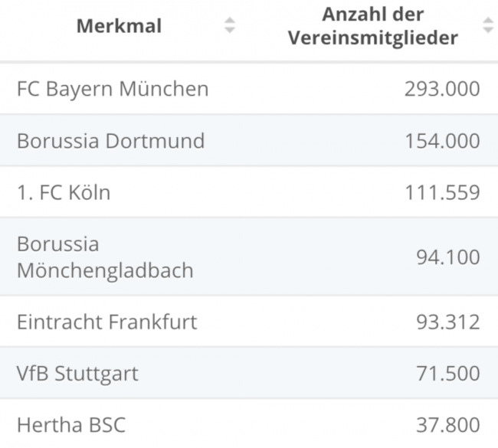Click the 71.500 member count value

tap(448, 374)
